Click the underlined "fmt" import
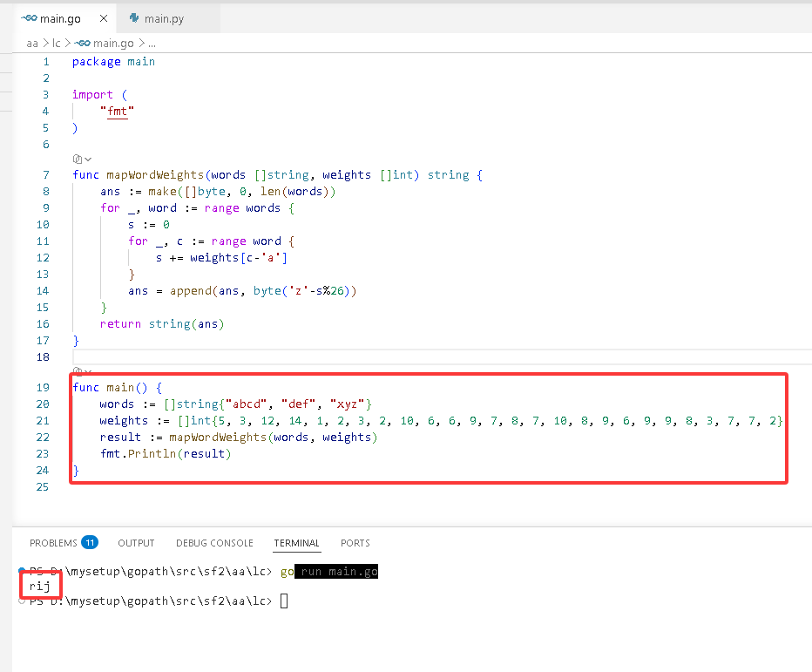The width and height of the screenshot is (812, 672). point(117,112)
